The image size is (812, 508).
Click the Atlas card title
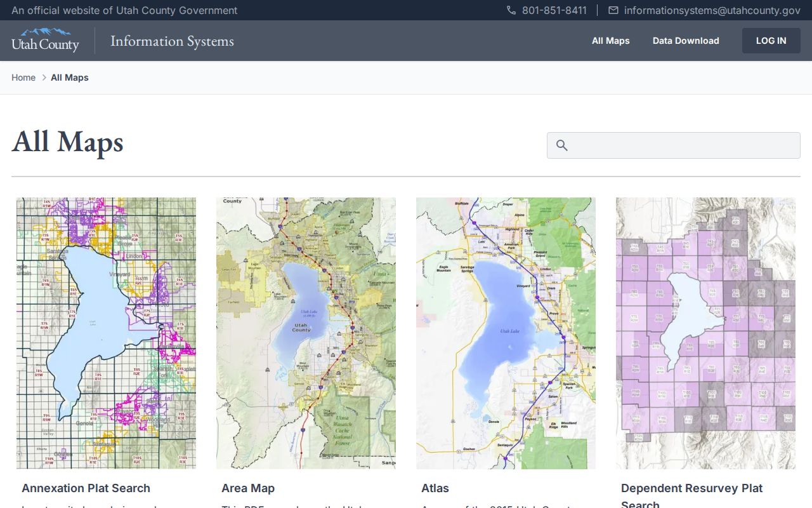pyautogui.click(x=435, y=488)
